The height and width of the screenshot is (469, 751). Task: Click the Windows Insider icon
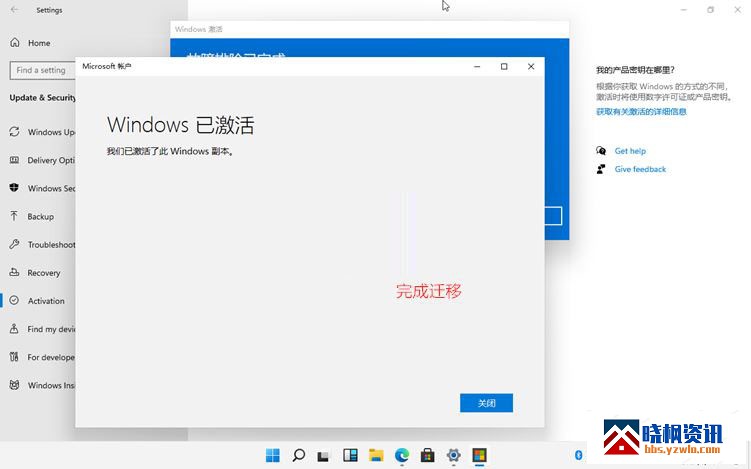pos(14,385)
